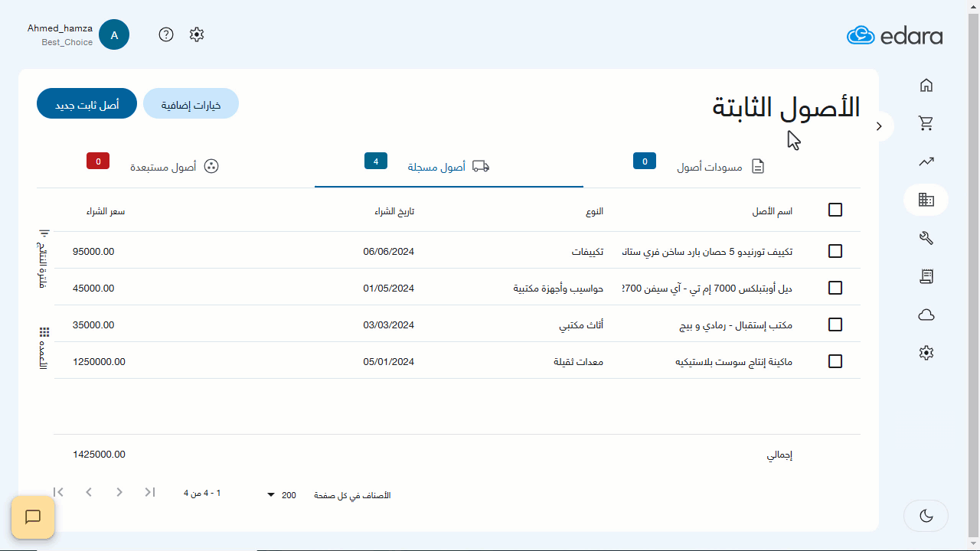Click أصل ثابت جديد button

coord(87,104)
